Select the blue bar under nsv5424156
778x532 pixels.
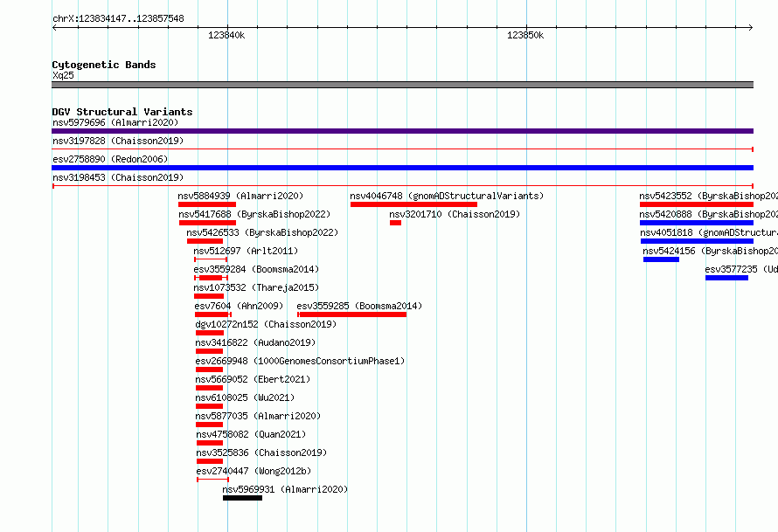click(662, 259)
